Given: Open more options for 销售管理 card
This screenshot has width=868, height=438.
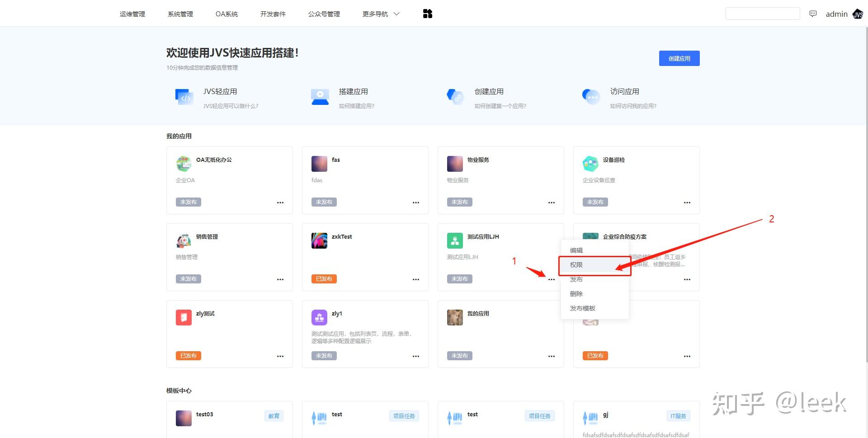Looking at the screenshot, I should 280,279.
